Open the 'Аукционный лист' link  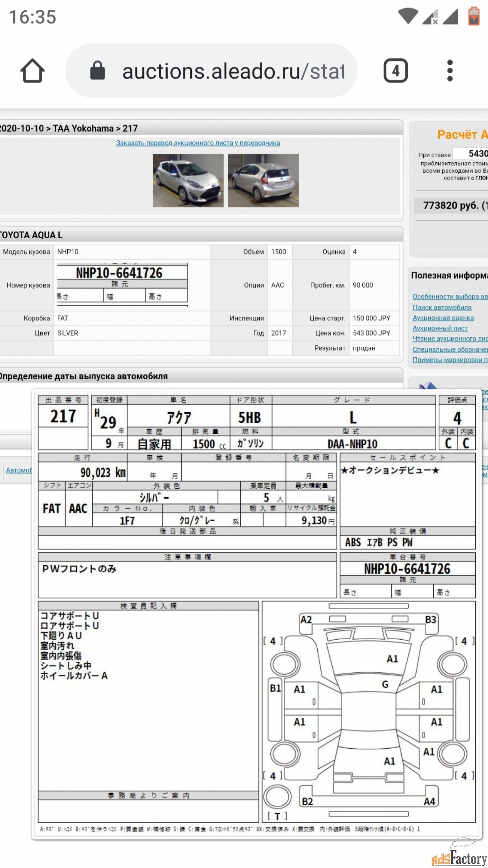click(x=440, y=328)
